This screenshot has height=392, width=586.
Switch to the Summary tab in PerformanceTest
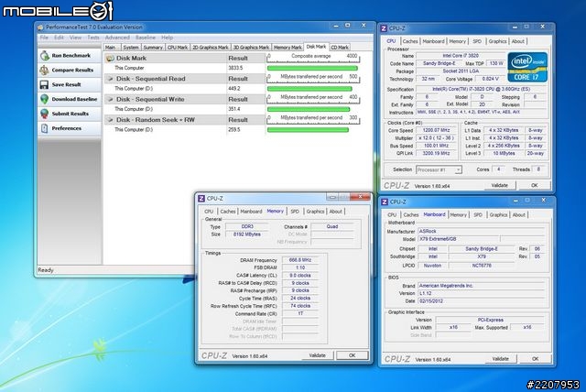click(153, 48)
